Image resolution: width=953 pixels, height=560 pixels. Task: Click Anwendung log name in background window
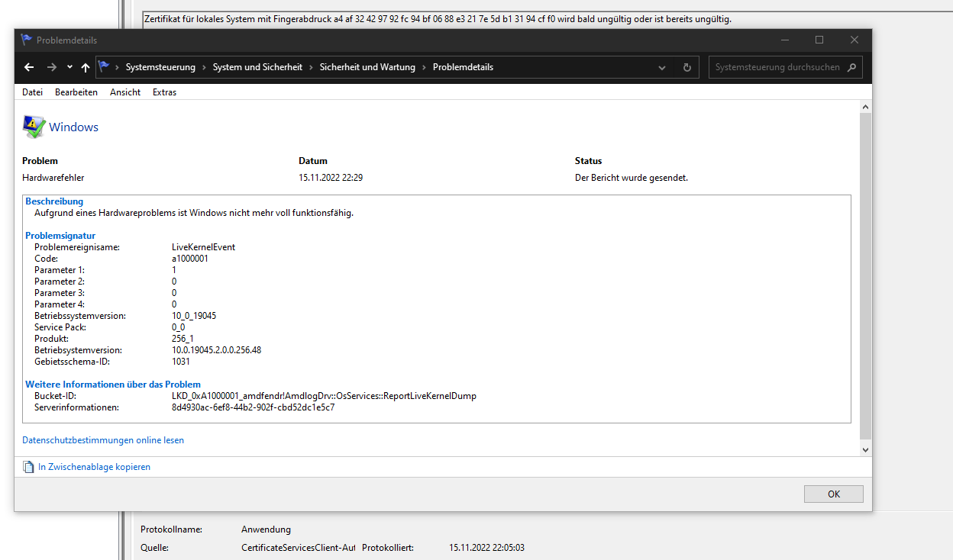(266, 529)
